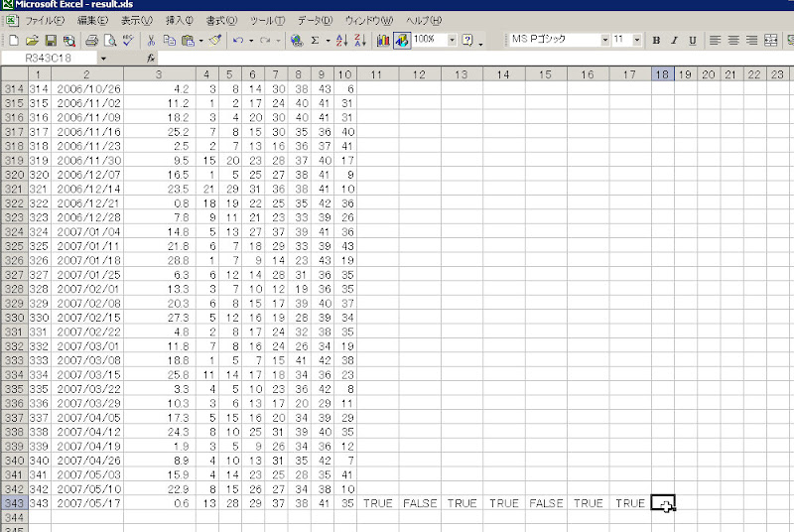Sort descending with the Z-A icon
Viewport: 794px width, 532px height.
tap(360, 40)
